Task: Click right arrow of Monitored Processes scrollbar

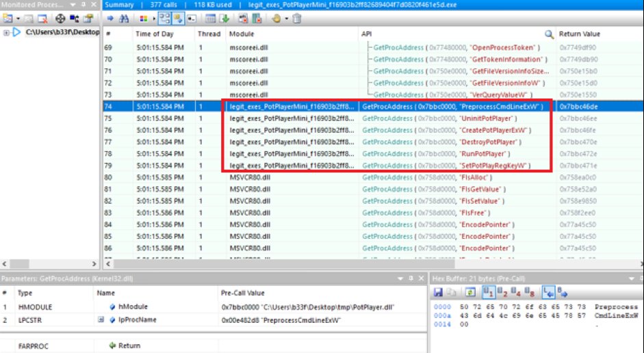Action: click(94, 264)
